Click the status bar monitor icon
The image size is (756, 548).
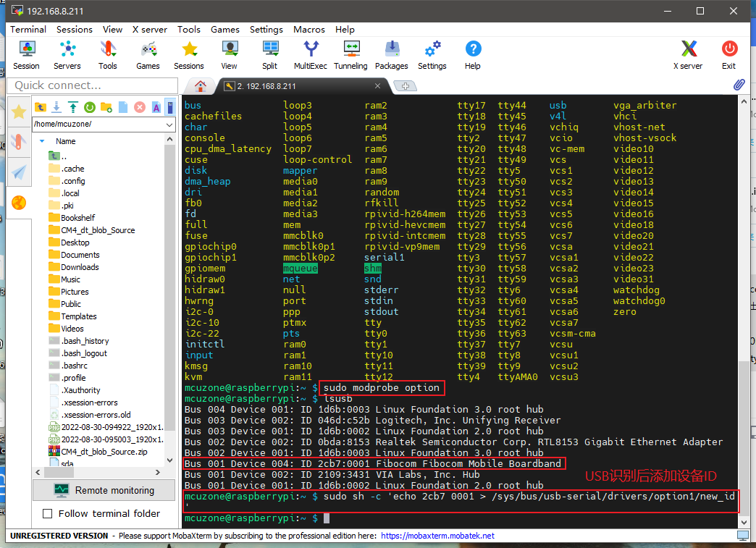click(743, 536)
